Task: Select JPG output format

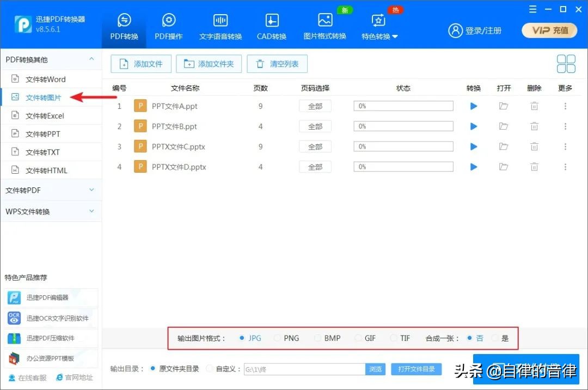Action: pyautogui.click(x=250, y=338)
